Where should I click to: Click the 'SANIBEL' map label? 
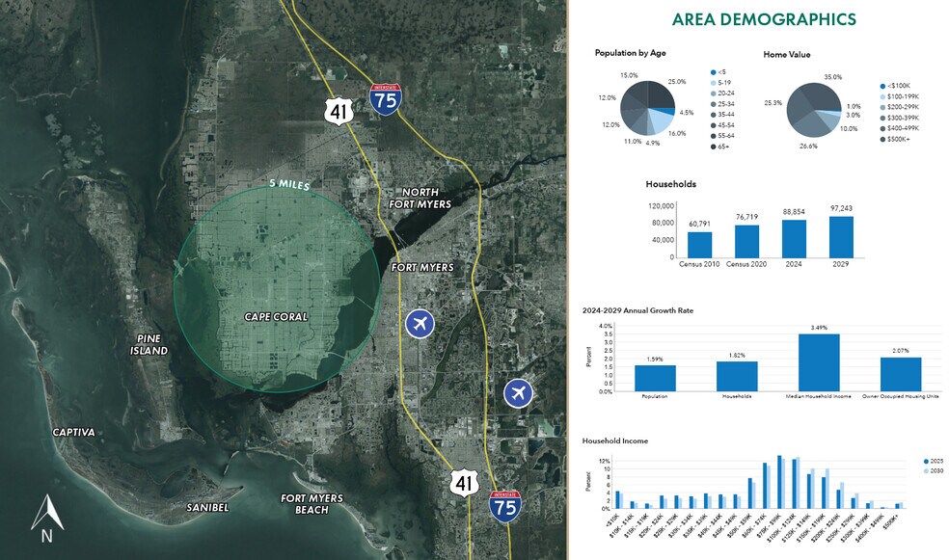click(207, 507)
